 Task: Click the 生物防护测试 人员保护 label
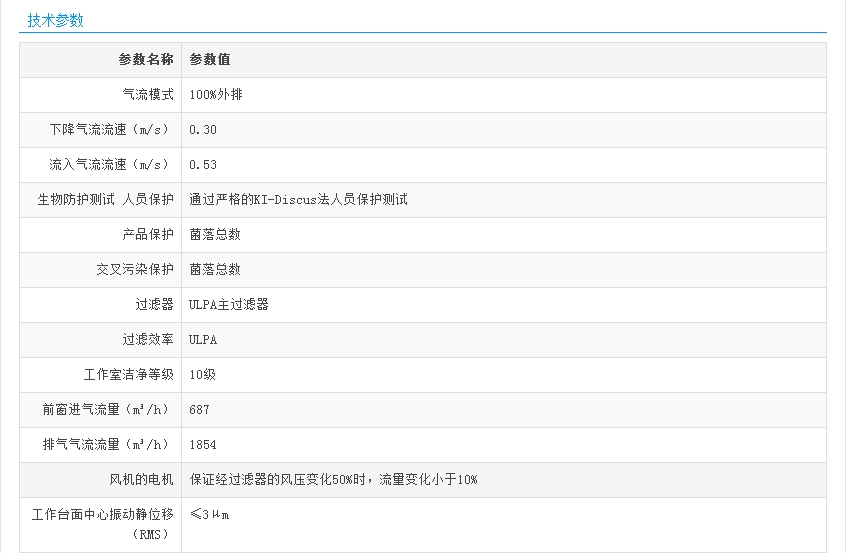coord(105,200)
